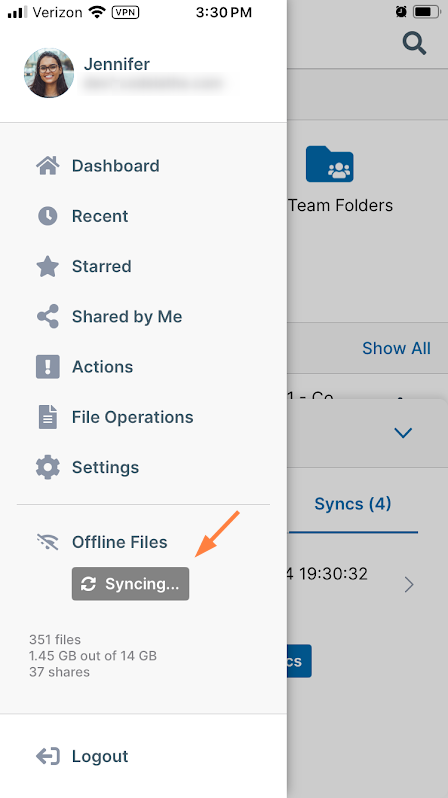448x798 pixels.
Task: Click the search magnifier icon
Action: (414, 43)
